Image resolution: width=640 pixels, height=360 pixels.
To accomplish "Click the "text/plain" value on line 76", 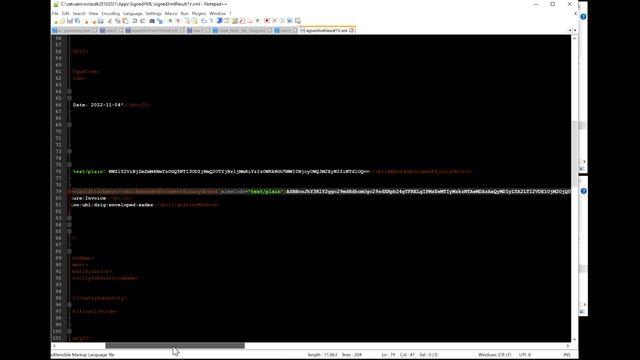I will click(x=89, y=171).
